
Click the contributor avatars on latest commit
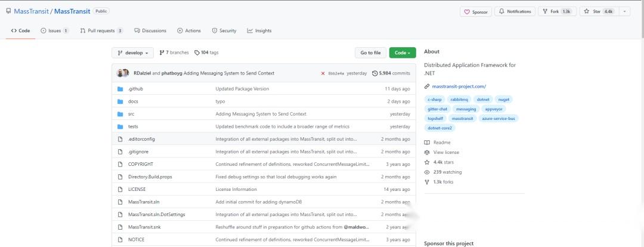tap(123, 73)
